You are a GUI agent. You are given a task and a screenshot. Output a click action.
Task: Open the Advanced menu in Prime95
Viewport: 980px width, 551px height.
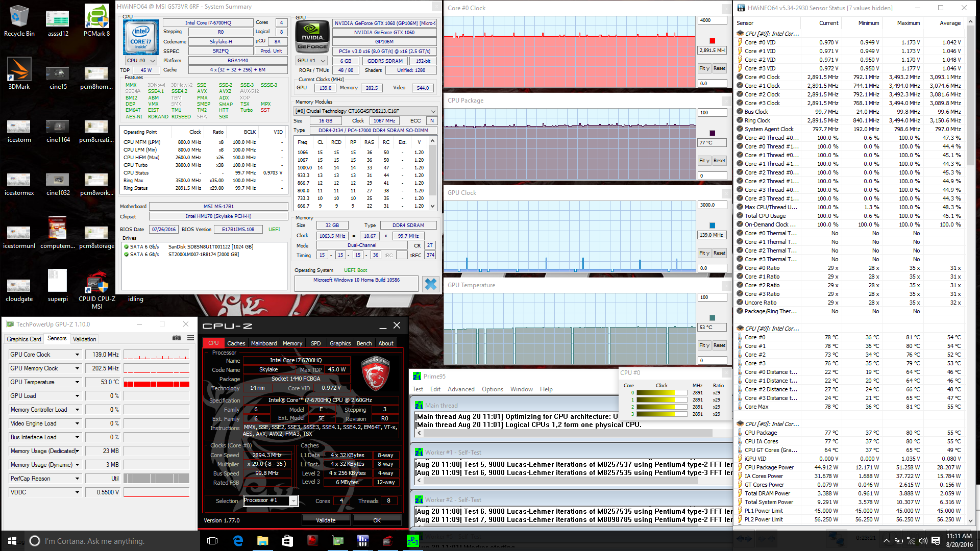pos(461,389)
